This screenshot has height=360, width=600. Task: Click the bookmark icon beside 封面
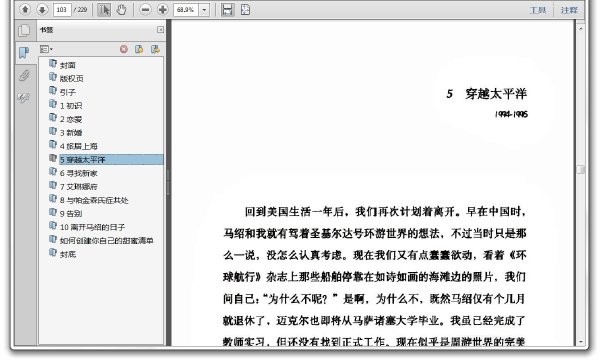point(53,64)
